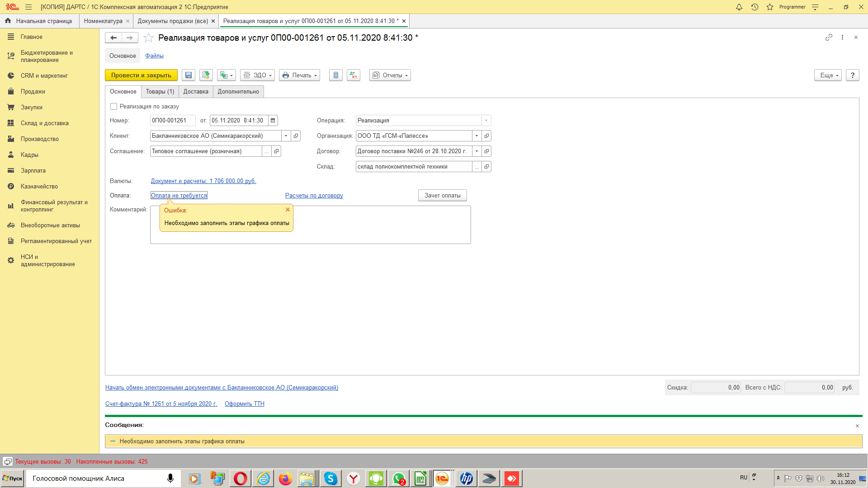Close the Сообщения panel
The height and width of the screenshot is (488, 868).
tap(857, 426)
